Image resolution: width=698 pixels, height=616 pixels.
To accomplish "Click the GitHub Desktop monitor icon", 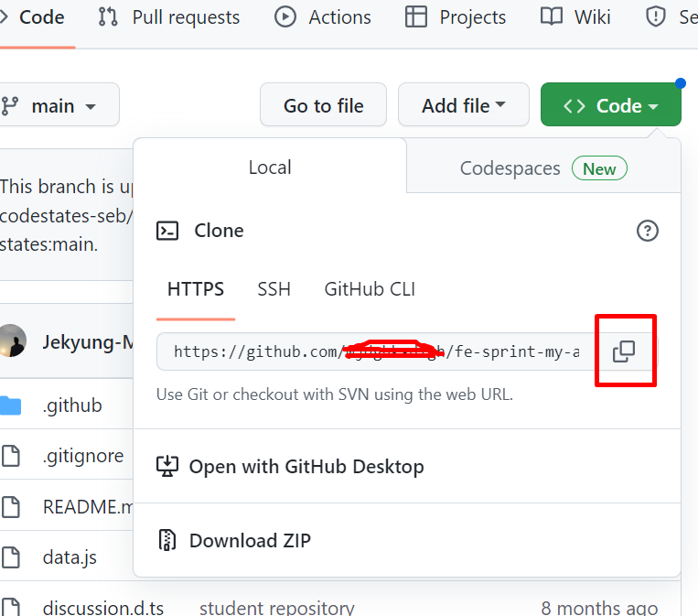I will point(167,466).
